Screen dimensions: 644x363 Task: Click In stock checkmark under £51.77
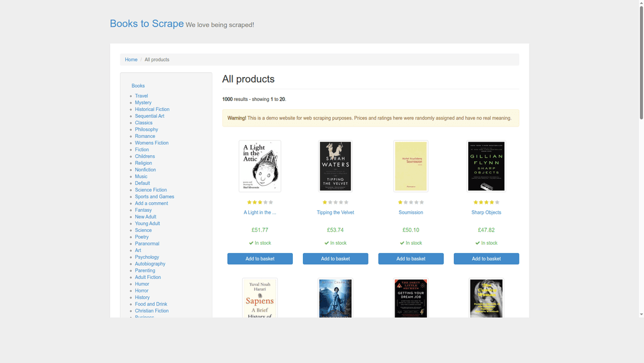251,243
